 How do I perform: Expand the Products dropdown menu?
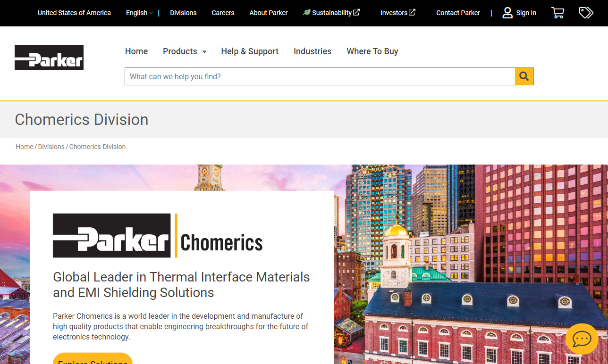point(180,51)
